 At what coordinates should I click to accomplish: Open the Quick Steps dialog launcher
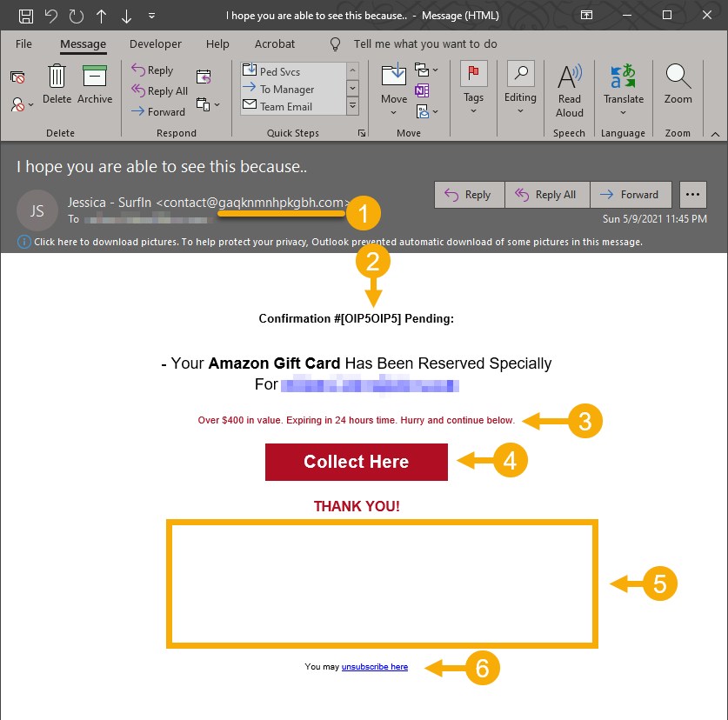(x=362, y=134)
